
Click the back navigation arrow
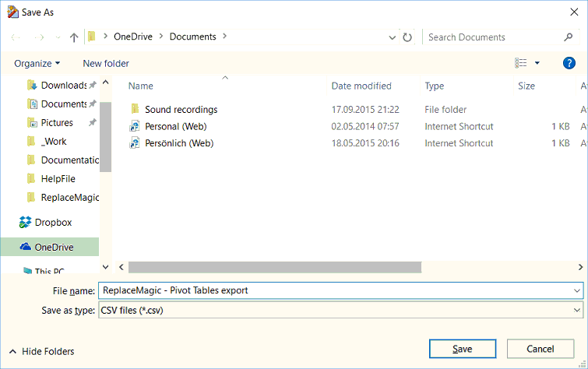click(x=16, y=37)
